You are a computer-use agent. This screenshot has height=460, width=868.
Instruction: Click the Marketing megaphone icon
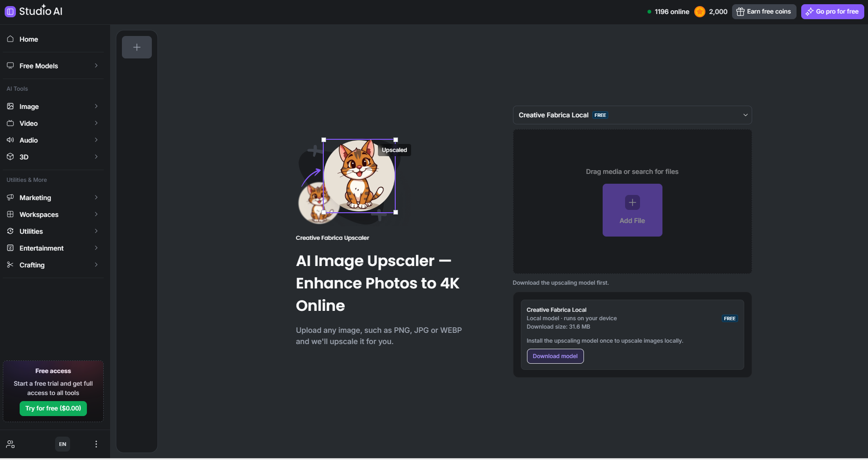click(10, 197)
